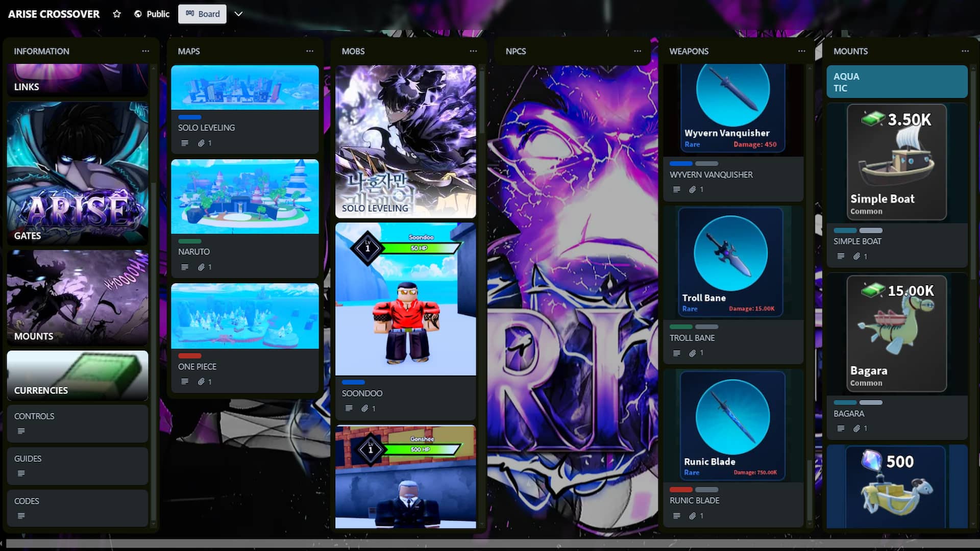This screenshot has height=551, width=980.
Task: Click the Public visibility icon
Action: tap(138, 14)
